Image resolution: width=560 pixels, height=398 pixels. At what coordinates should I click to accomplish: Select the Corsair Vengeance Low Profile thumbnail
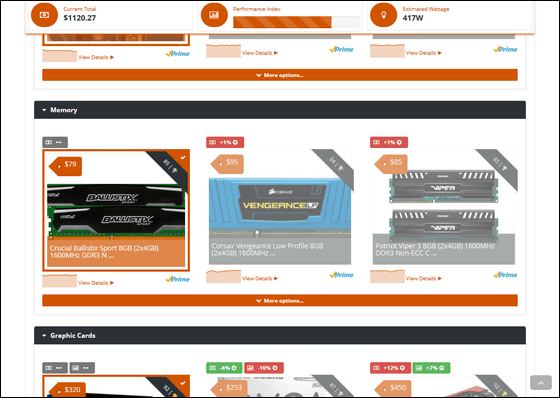click(280, 208)
